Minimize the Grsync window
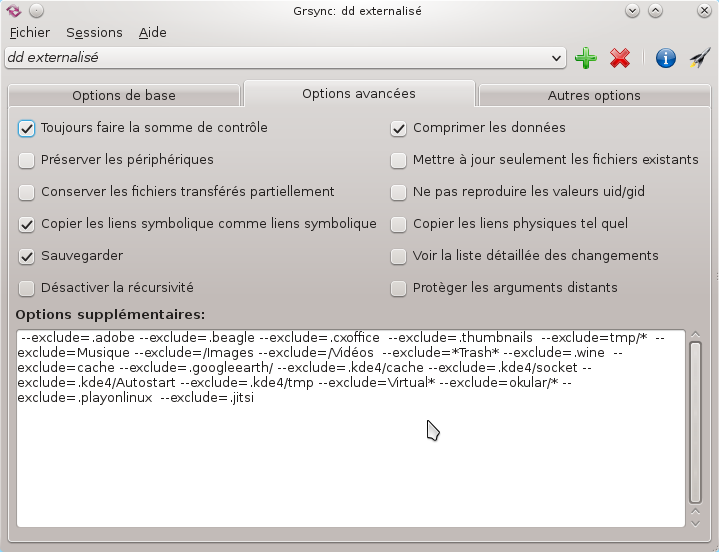Screen dimensions: 719x552 pyautogui.click(x=632, y=11)
